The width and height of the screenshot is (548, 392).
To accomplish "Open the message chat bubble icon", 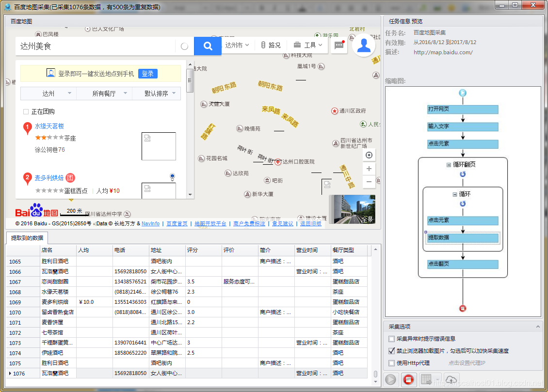I will [339, 45].
